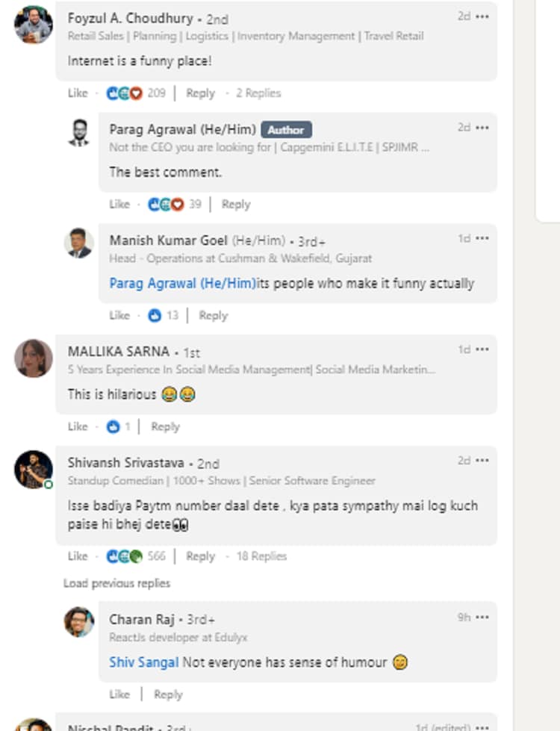Expand 2 Replies under Foyzul's comment
The image size is (560, 731).
pos(258,93)
